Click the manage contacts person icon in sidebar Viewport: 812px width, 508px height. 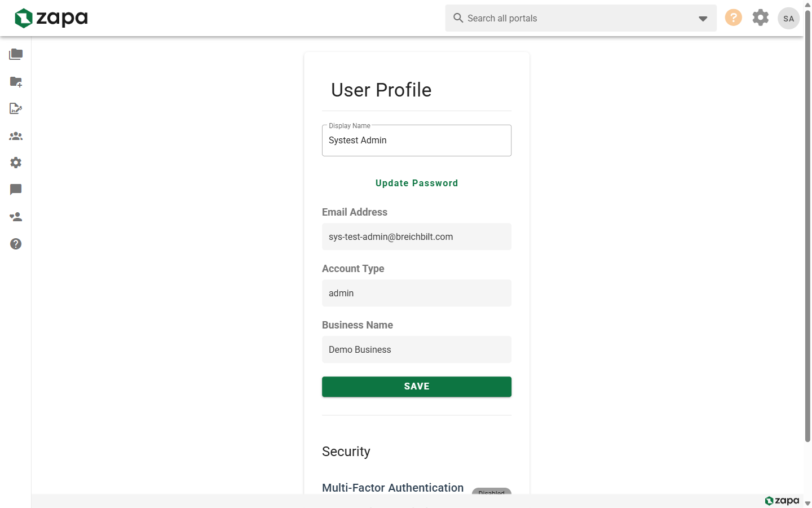(x=16, y=217)
